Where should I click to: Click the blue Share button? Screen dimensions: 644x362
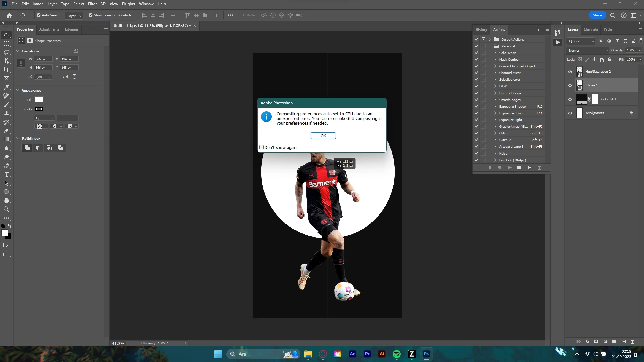pyautogui.click(x=597, y=15)
